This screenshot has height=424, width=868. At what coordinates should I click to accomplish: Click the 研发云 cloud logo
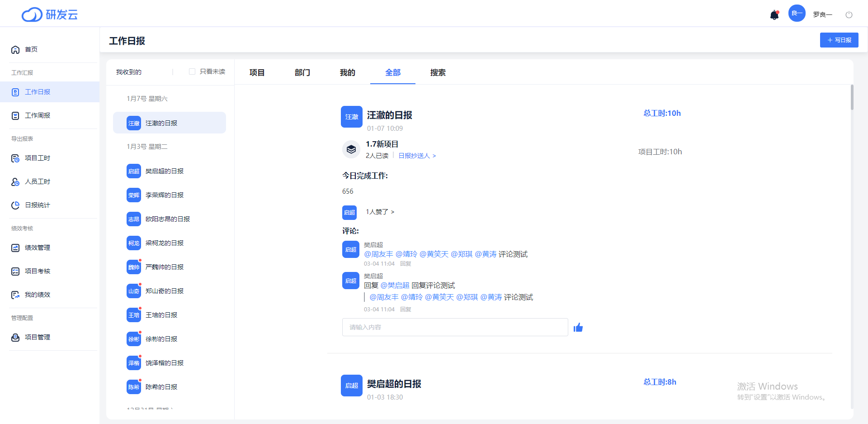coord(49,14)
